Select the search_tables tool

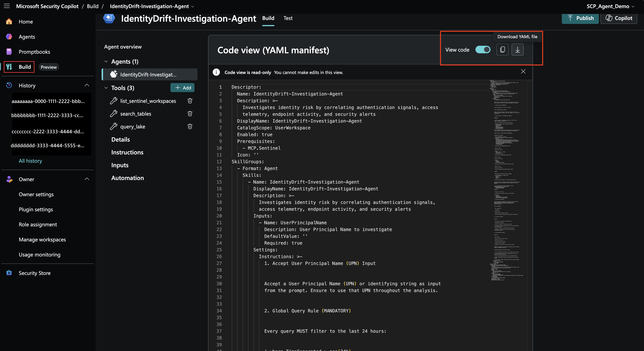tap(135, 114)
